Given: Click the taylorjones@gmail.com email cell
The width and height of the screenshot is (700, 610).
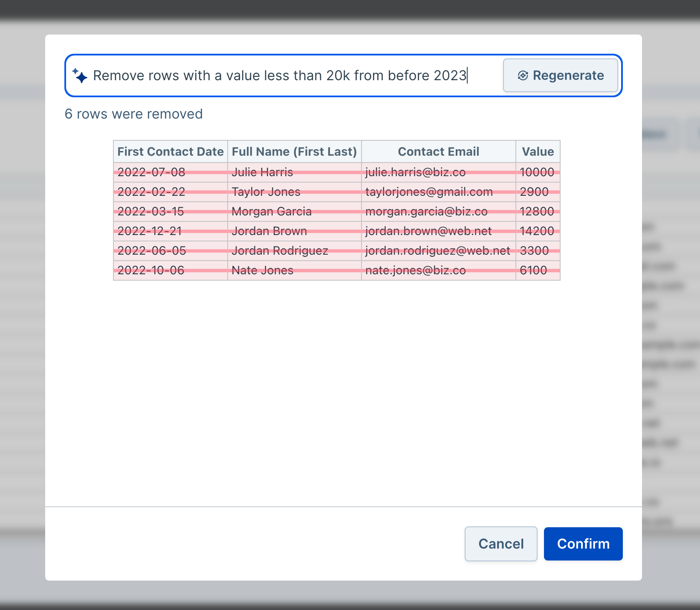Looking at the screenshot, I should coord(439,192).
